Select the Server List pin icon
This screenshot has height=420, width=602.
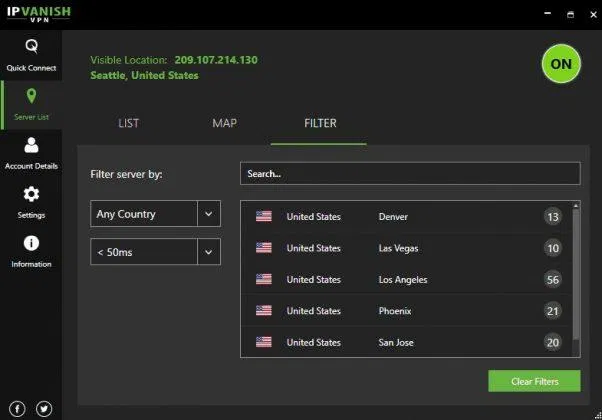coord(31,103)
